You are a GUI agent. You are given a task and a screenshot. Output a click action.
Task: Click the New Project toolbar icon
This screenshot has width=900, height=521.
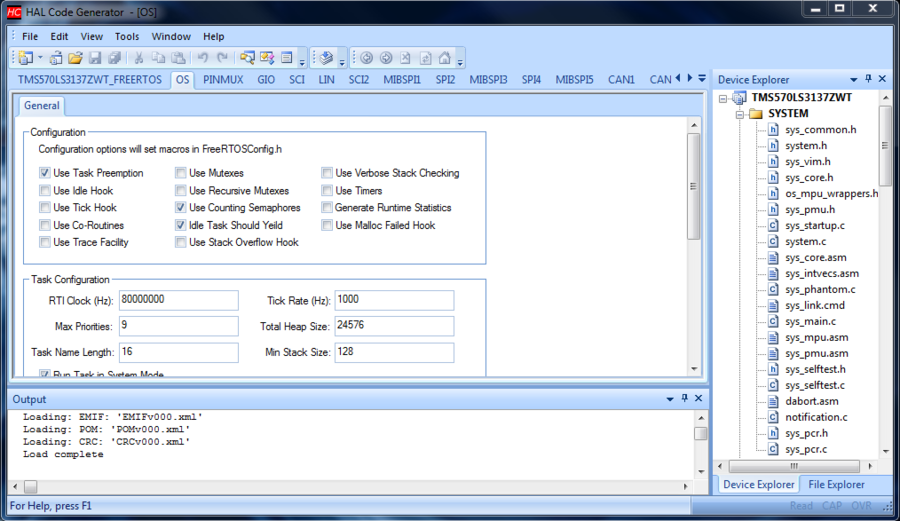(x=24, y=58)
